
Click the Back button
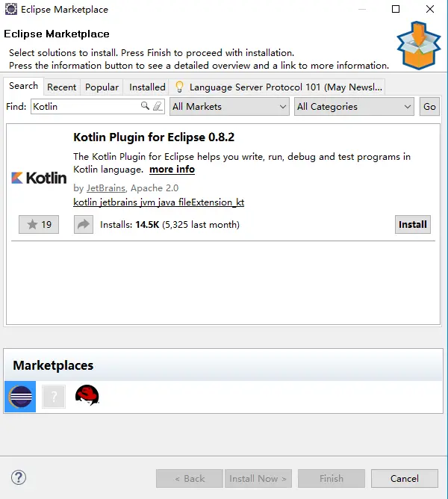point(190,478)
